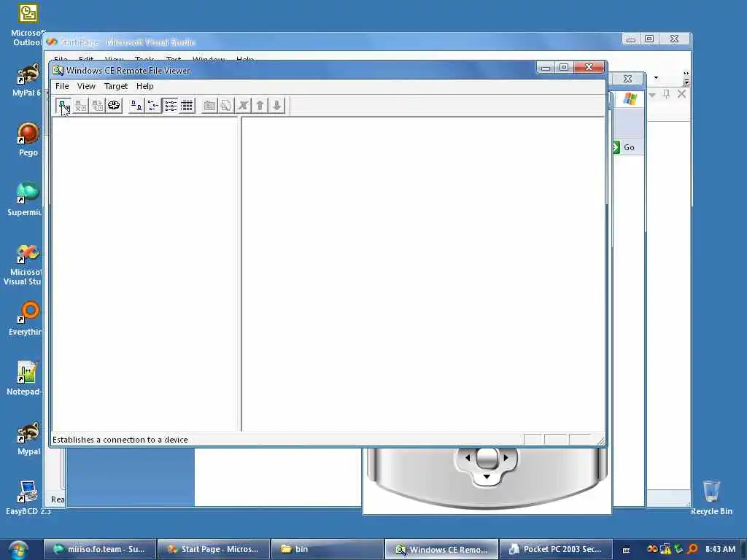This screenshot has height=560, width=747.
Task: Click the Recycle Bin desktop icon
Action: (x=711, y=497)
